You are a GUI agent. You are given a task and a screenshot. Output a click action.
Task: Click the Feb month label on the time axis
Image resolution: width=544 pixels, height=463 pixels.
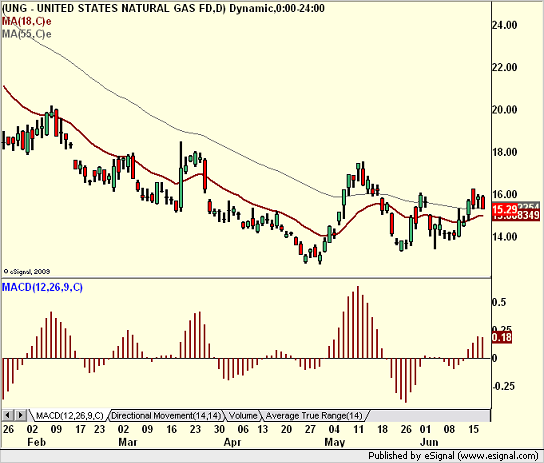click(36, 442)
